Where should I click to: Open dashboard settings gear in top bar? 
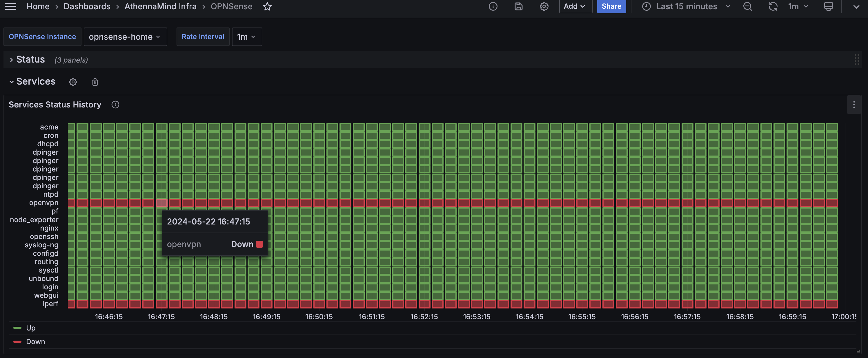pyautogui.click(x=544, y=6)
